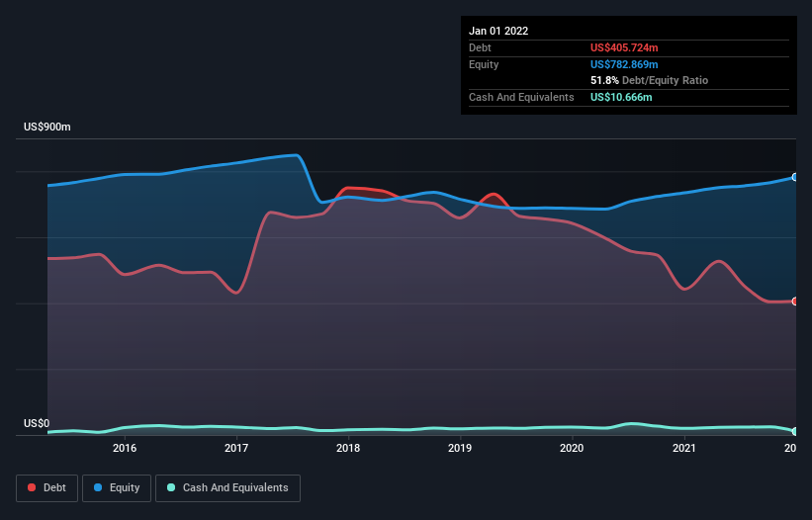Click the 2016 axis label
Screen dimensions: 812x520
(125, 448)
